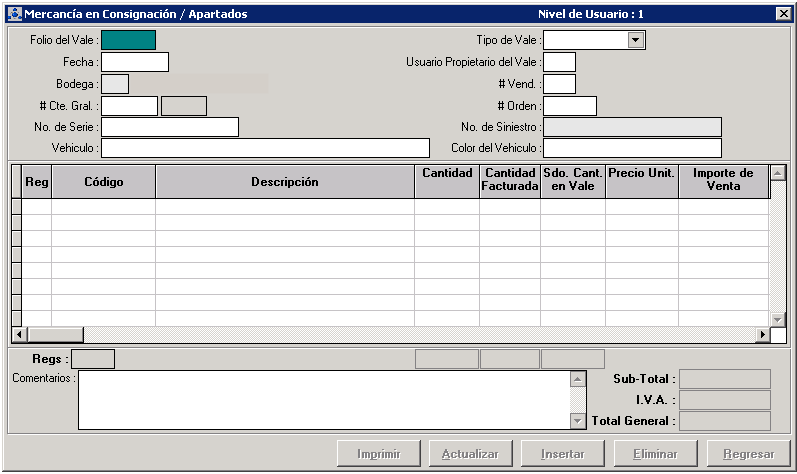Click the # Orden input field
This screenshot has height=474, width=797.
pos(569,106)
